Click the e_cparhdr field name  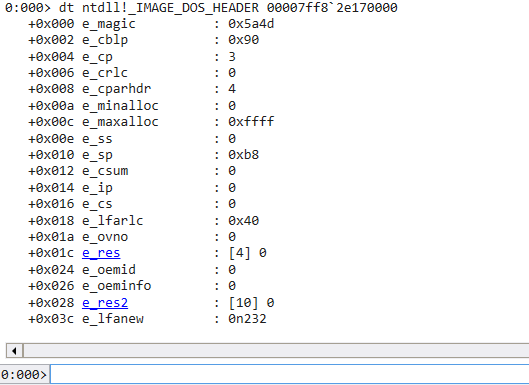(x=116, y=89)
